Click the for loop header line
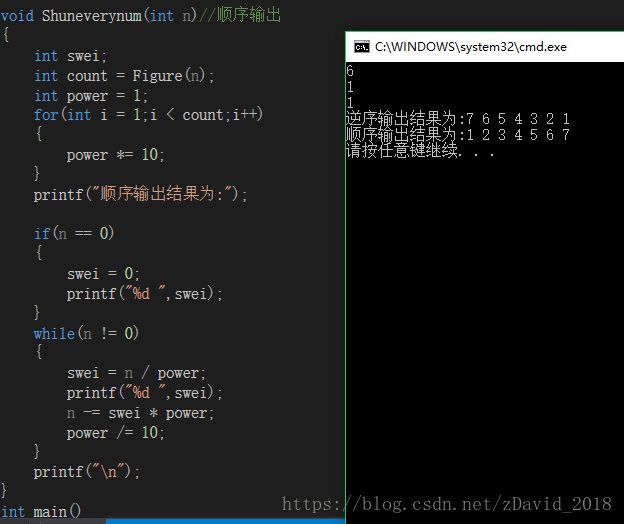Image resolution: width=624 pixels, height=524 pixels. point(148,115)
